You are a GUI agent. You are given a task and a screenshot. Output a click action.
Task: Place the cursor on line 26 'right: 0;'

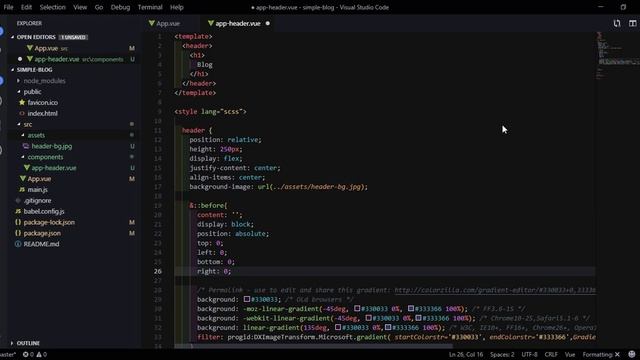[214, 271]
